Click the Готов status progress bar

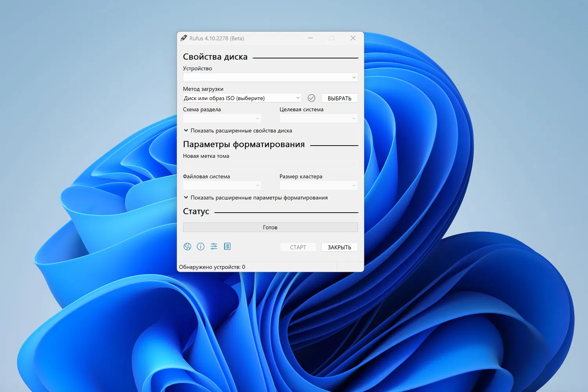click(x=270, y=227)
